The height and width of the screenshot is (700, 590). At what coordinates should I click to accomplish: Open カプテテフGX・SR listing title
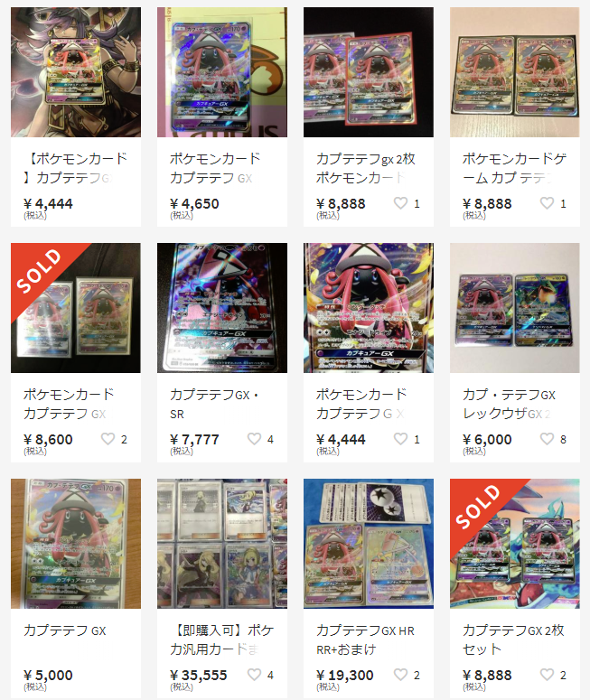tap(214, 404)
